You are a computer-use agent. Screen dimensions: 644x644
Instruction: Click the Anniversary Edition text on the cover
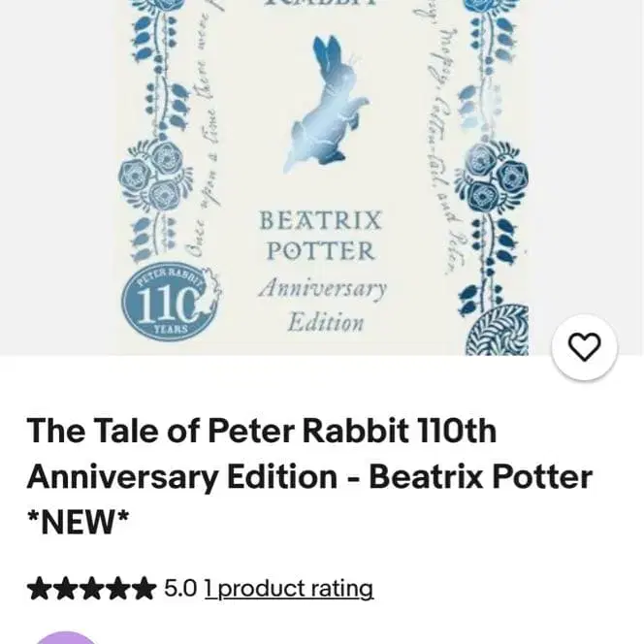(323, 305)
